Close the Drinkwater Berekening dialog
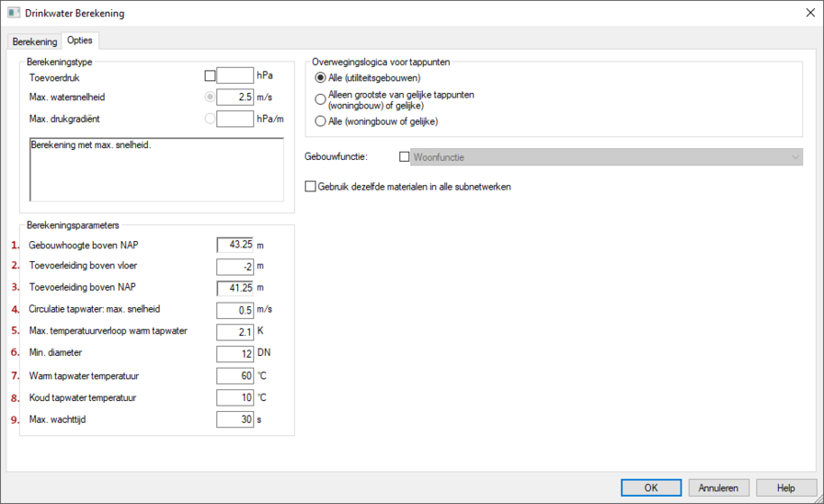The height and width of the screenshot is (504, 824). [807, 13]
